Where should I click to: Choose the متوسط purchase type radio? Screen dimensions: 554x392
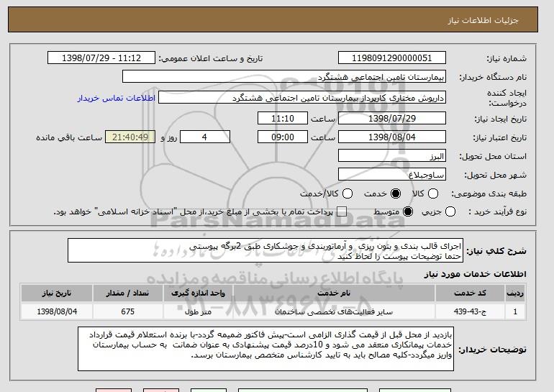(x=408, y=211)
